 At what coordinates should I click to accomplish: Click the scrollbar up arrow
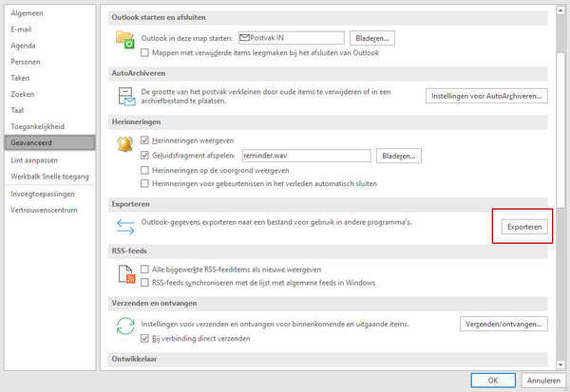point(560,10)
